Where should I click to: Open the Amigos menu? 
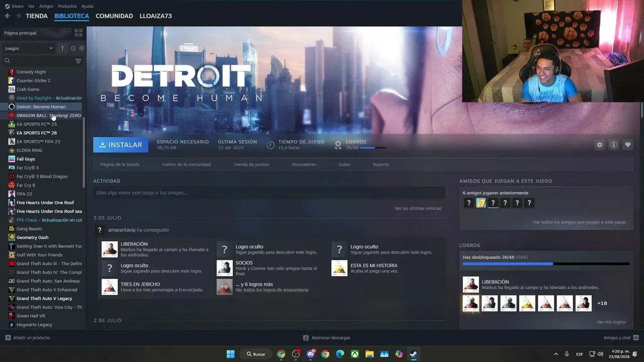click(x=46, y=6)
